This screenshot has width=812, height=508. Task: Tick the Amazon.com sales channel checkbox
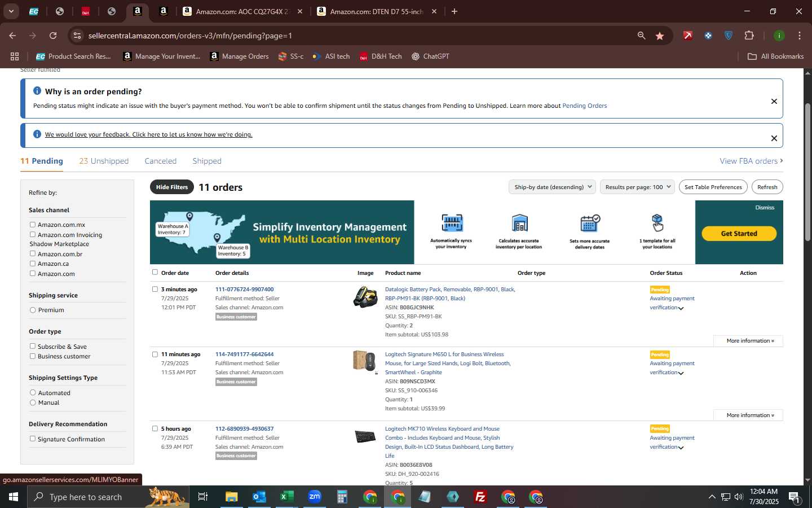pos(33,274)
